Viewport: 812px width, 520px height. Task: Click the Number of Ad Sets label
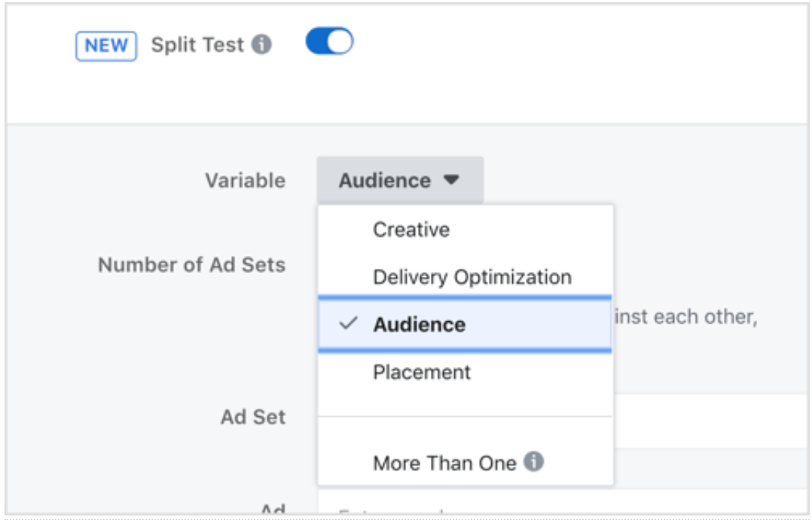coord(191,265)
